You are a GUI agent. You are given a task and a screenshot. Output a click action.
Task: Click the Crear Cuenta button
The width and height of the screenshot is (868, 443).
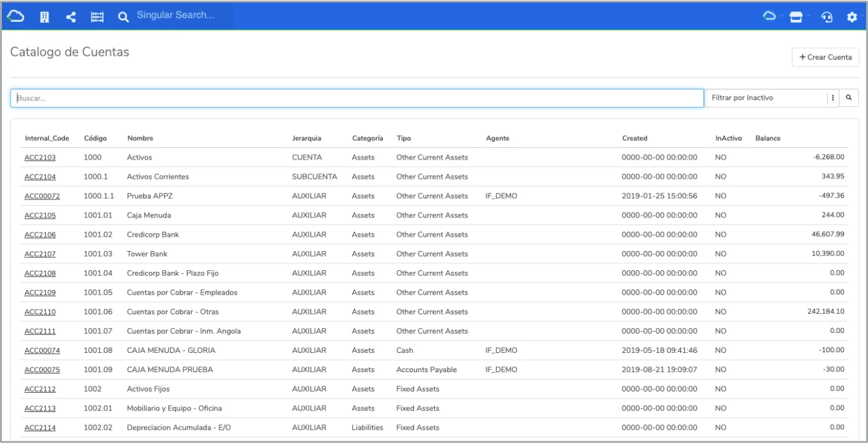pos(825,57)
